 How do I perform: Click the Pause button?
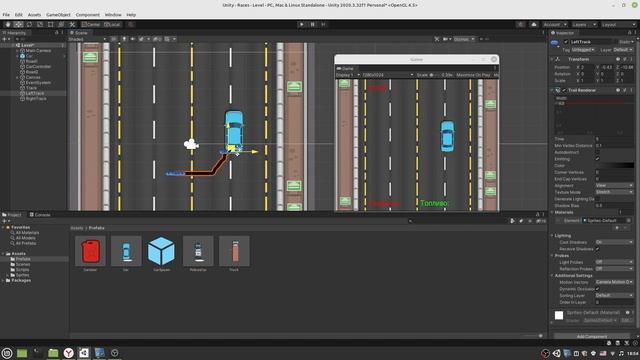[313, 24]
